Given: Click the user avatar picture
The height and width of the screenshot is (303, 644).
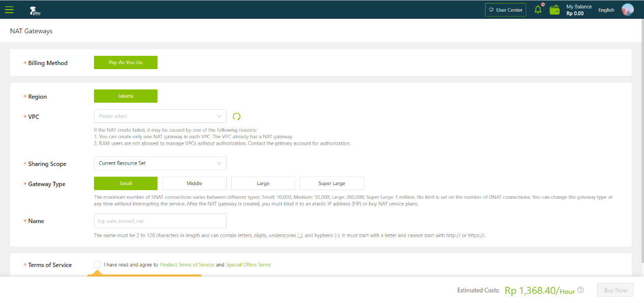Looking at the screenshot, I should [627, 10].
